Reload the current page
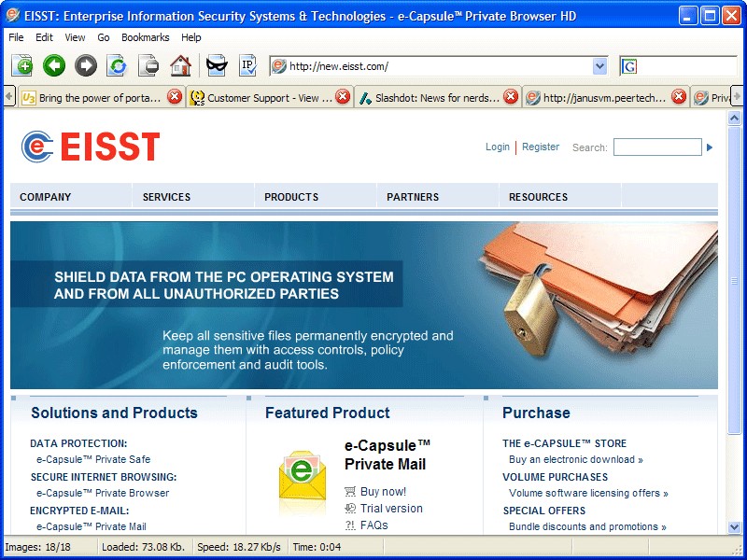747x560 pixels. click(118, 65)
